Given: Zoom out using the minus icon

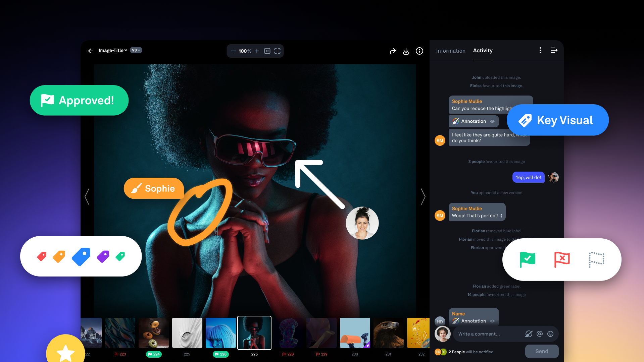Looking at the screenshot, I should pos(233,51).
